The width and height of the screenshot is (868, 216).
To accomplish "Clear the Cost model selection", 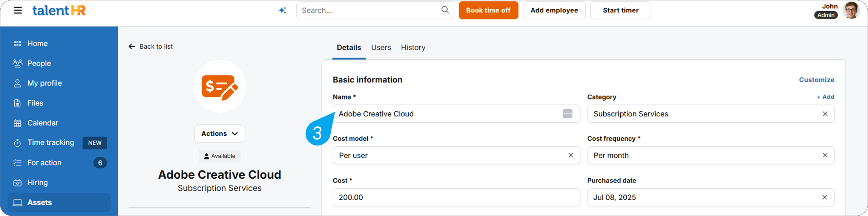I will (x=570, y=155).
